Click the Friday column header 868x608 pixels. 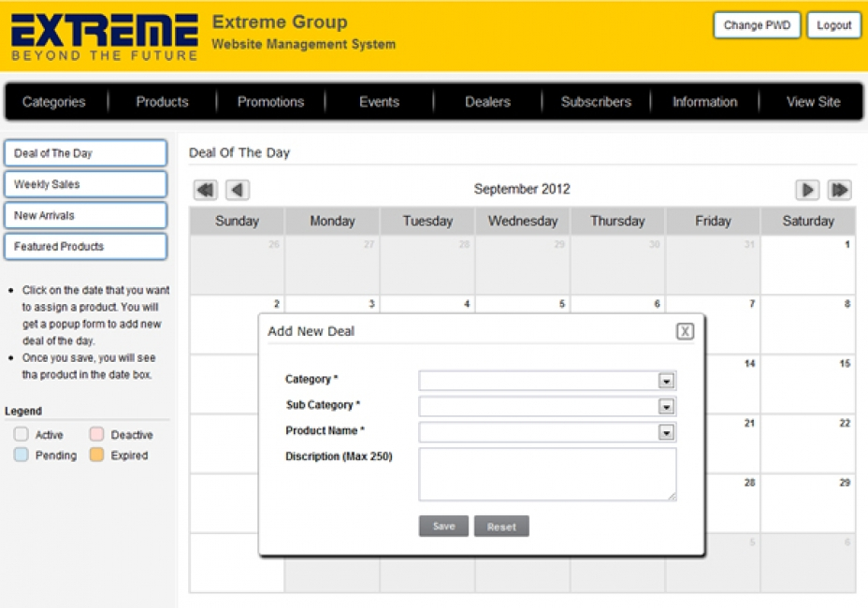point(713,221)
